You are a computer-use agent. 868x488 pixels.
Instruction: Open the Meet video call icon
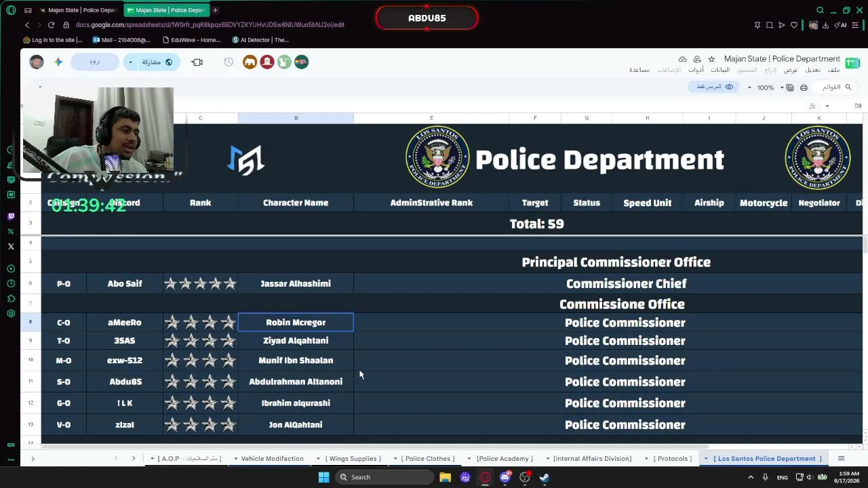coord(197,62)
